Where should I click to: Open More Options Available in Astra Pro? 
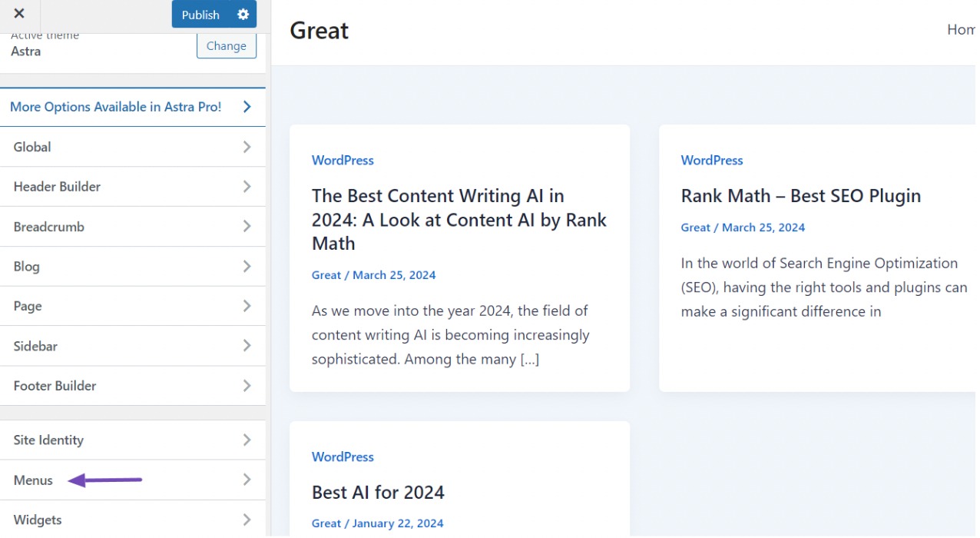pyautogui.click(x=133, y=107)
